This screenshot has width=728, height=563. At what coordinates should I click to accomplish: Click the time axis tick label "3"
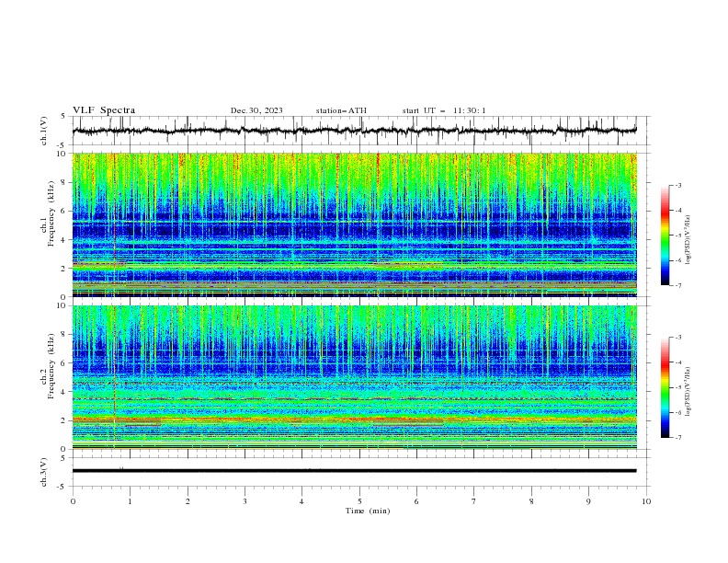(245, 501)
